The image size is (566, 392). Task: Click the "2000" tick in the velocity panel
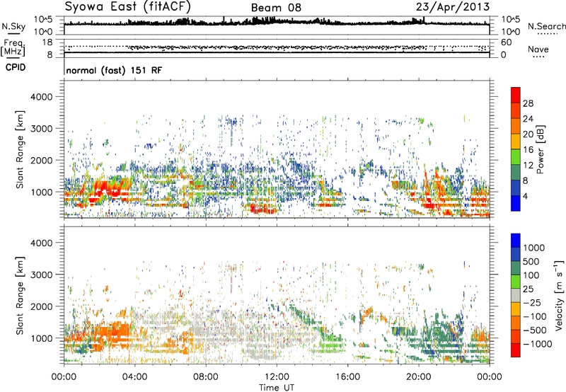click(x=41, y=306)
